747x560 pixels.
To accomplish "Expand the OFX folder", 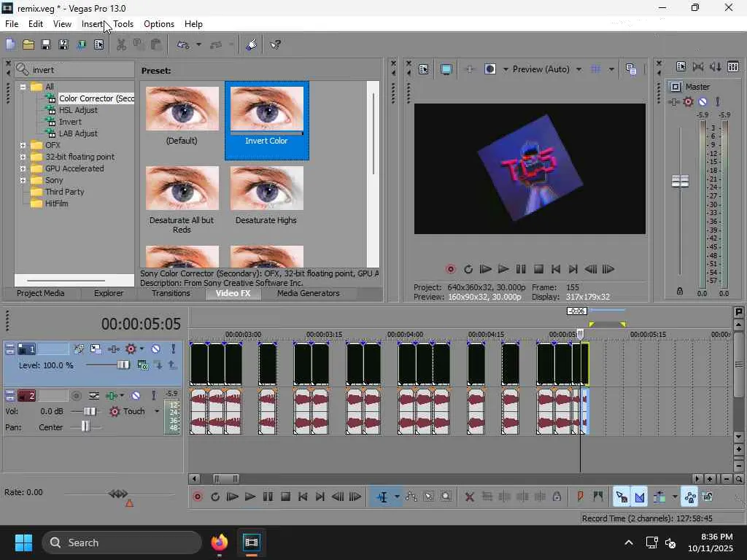I will (x=23, y=145).
